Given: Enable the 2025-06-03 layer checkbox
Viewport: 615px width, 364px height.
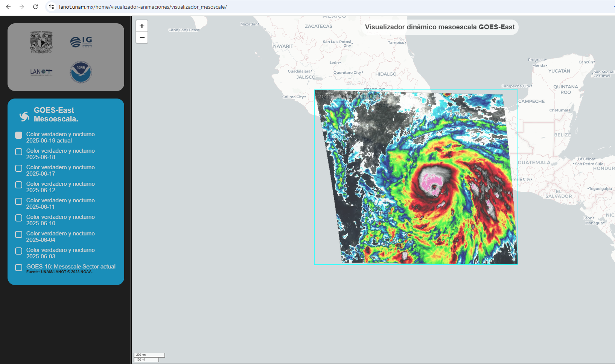Looking at the screenshot, I should (x=18, y=251).
